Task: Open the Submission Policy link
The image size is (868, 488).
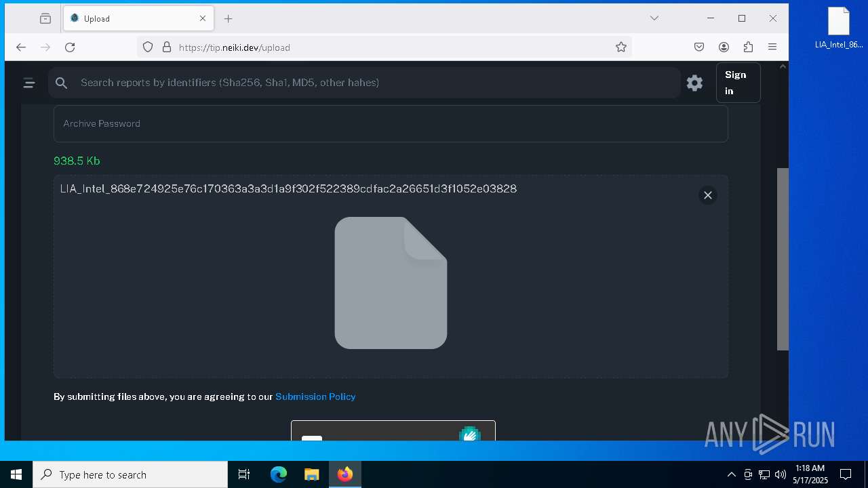Action: [315, 396]
